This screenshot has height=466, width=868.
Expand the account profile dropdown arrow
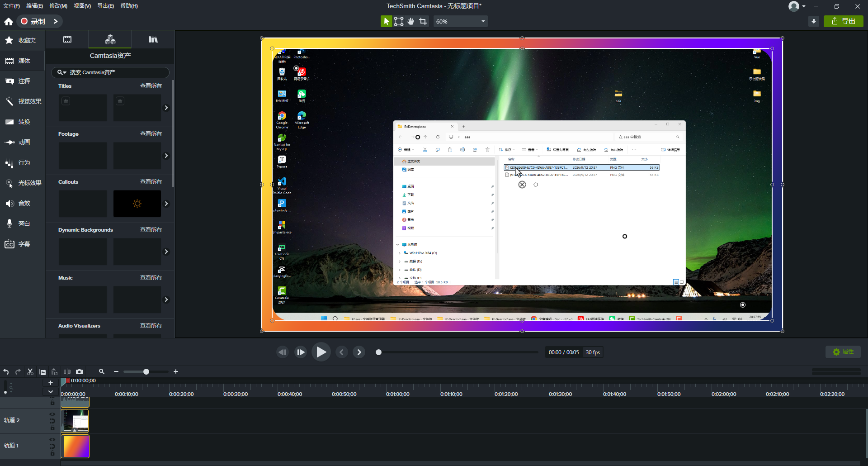click(x=804, y=6)
